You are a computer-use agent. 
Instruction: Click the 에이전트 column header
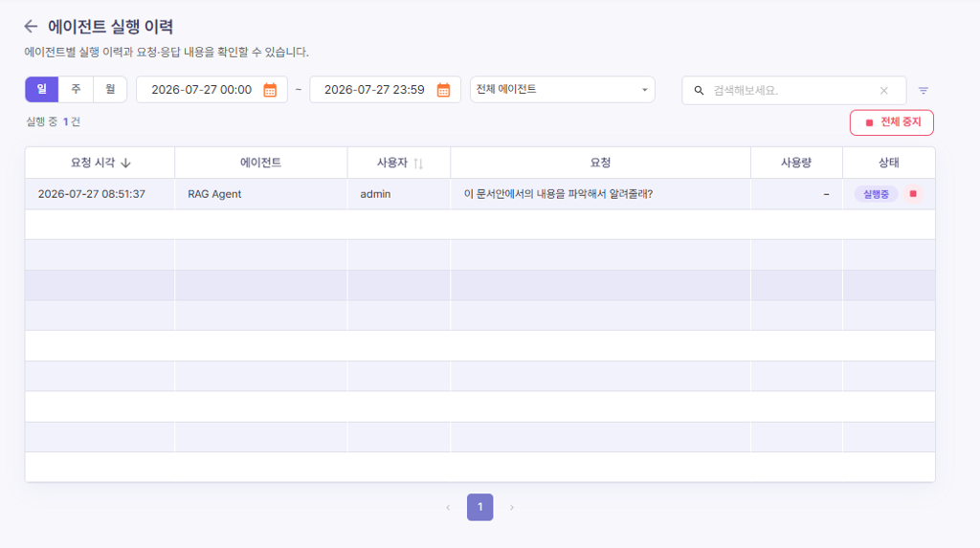[260, 163]
